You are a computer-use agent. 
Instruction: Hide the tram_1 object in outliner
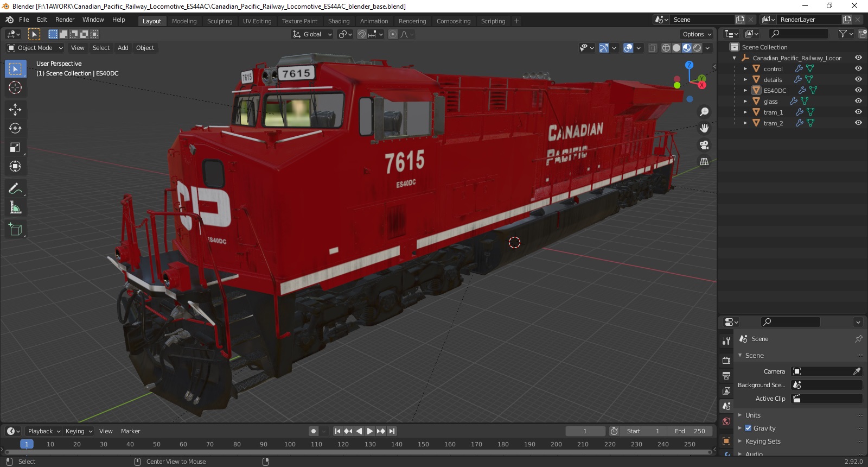coord(858,112)
